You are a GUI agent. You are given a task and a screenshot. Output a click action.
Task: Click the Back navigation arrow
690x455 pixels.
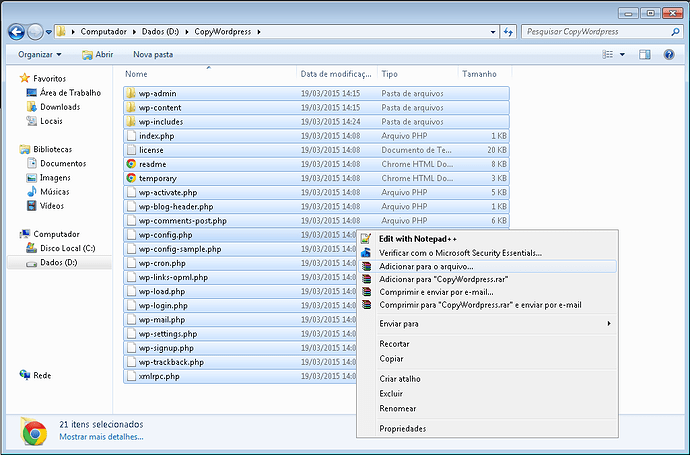pos(17,32)
